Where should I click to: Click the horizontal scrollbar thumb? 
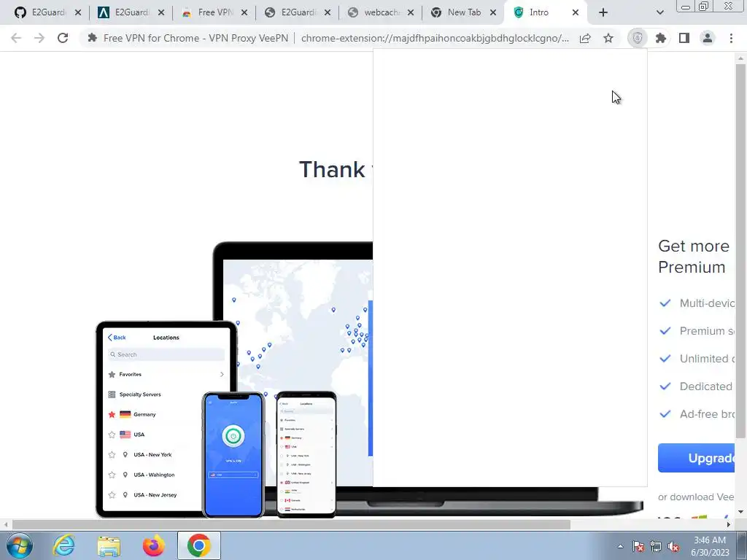coord(292,524)
